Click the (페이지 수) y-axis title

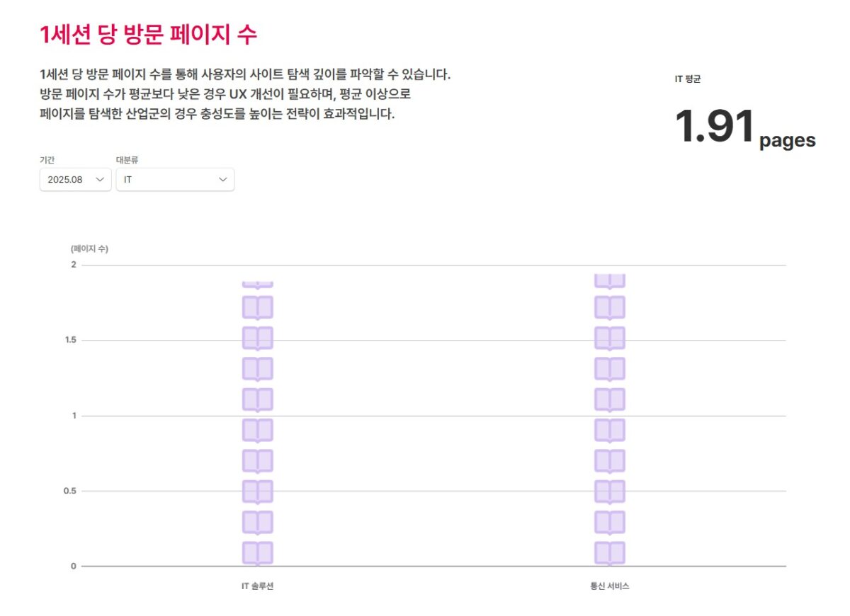(89, 249)
